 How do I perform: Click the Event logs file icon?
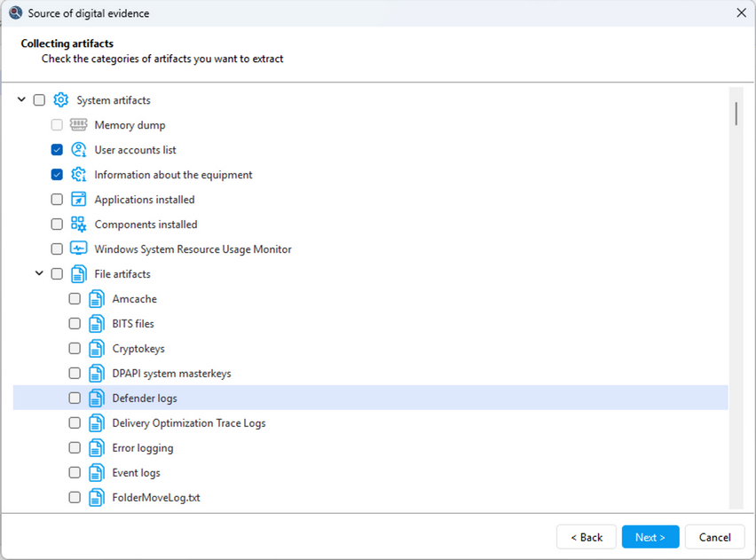tap(97, 473)
